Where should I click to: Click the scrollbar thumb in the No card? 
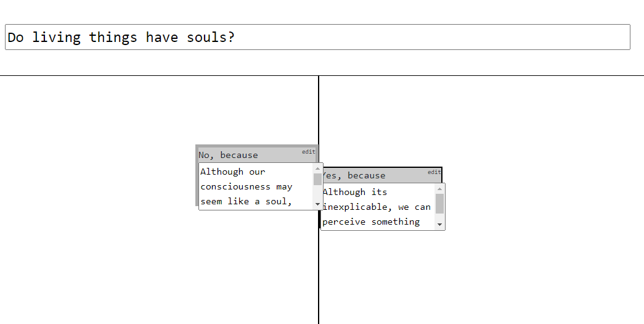click(x=317, y=179)
